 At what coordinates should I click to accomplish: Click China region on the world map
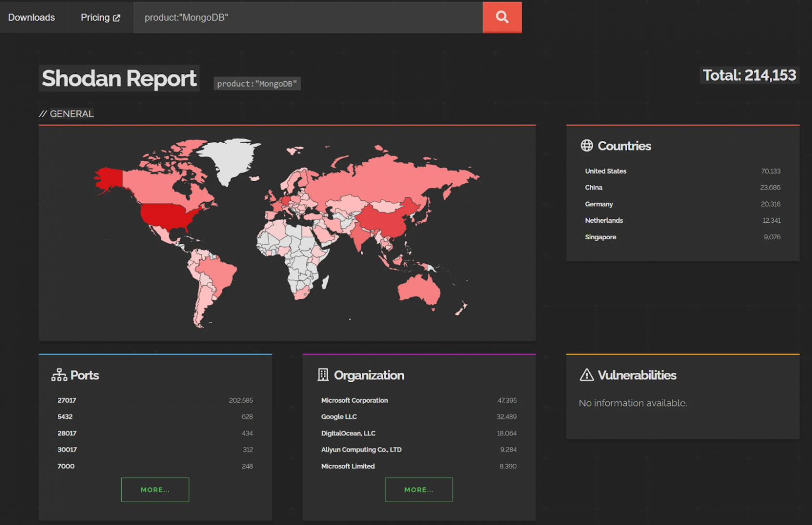coord(385,219)
